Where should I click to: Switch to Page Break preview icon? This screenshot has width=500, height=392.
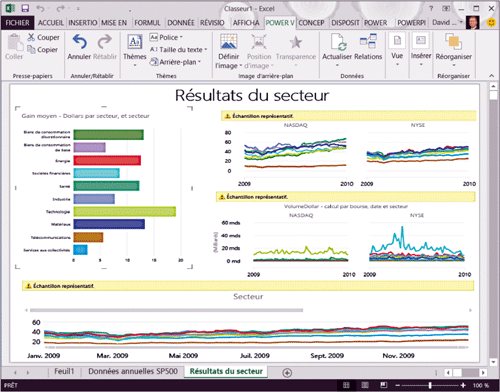click(384, 385)
